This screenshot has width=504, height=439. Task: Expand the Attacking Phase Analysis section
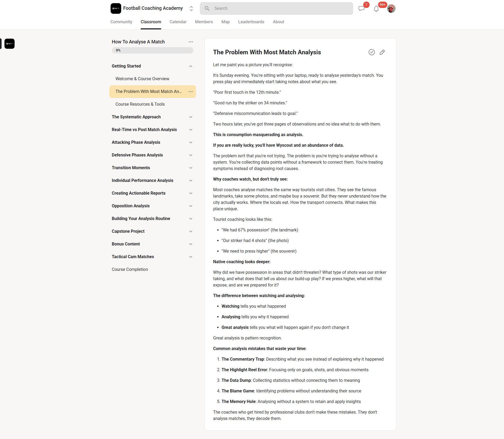click(x=190, y=142)
